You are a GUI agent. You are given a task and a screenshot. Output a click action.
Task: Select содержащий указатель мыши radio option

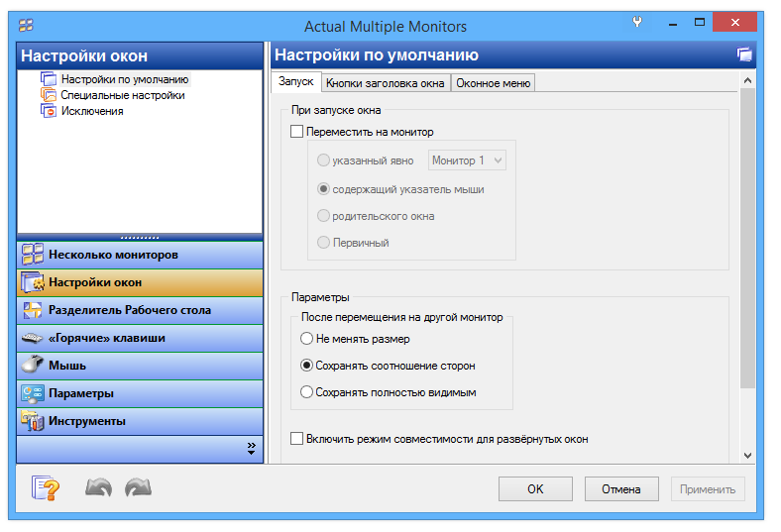pyautogui.click(x=324, y=189)
